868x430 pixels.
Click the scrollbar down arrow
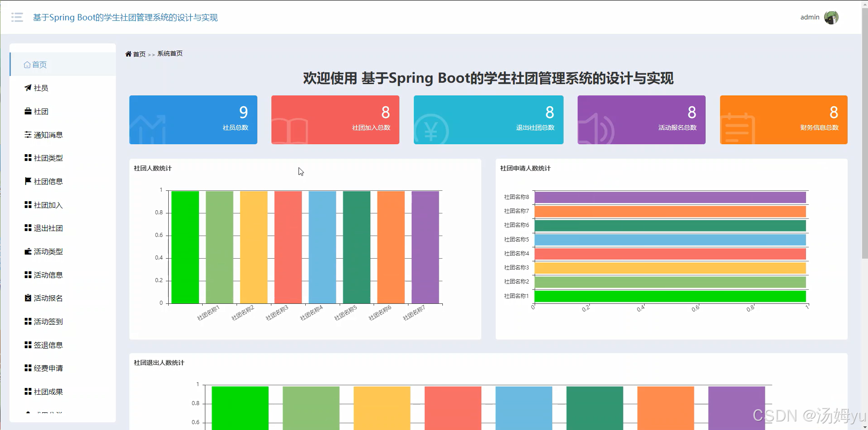[865, 426]
